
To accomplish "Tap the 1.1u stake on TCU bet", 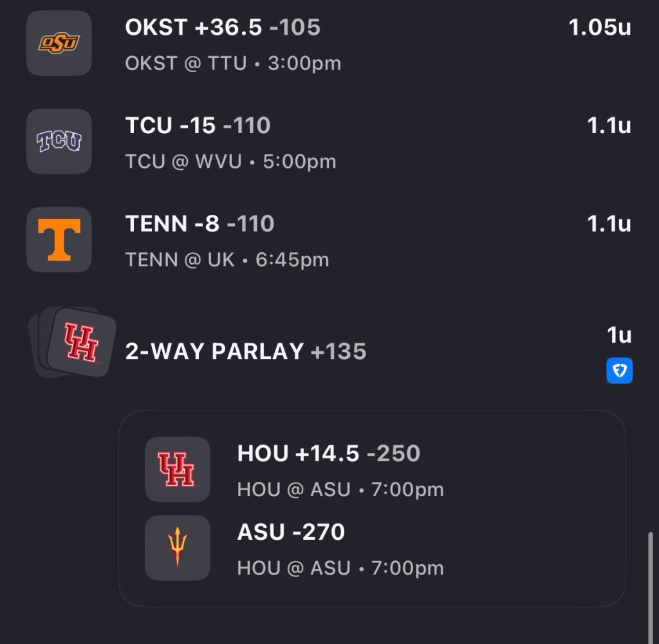I will [x=609, y=126].
